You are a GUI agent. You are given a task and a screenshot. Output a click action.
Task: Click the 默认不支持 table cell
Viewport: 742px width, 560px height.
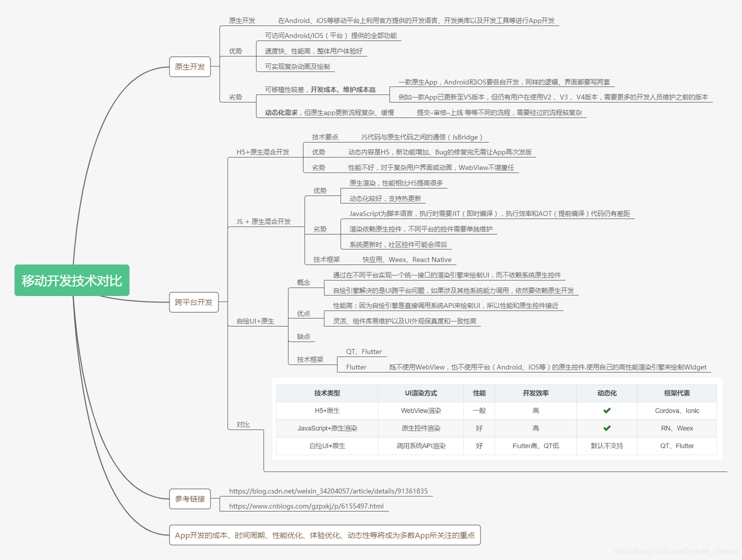tap(607, 445)
